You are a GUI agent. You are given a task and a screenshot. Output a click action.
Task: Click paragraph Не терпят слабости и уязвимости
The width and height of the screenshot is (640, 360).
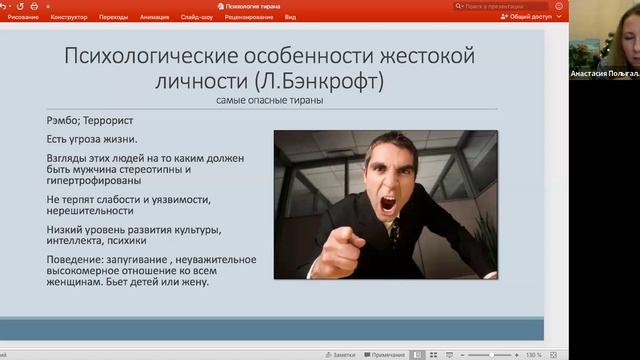pos(129,205)
